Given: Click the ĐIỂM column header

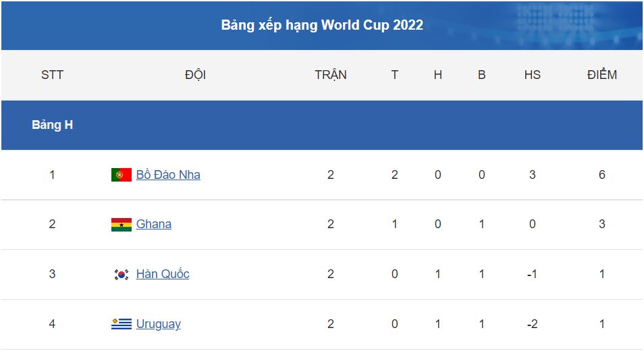Looking at the screenshot, I should [601, 75].
